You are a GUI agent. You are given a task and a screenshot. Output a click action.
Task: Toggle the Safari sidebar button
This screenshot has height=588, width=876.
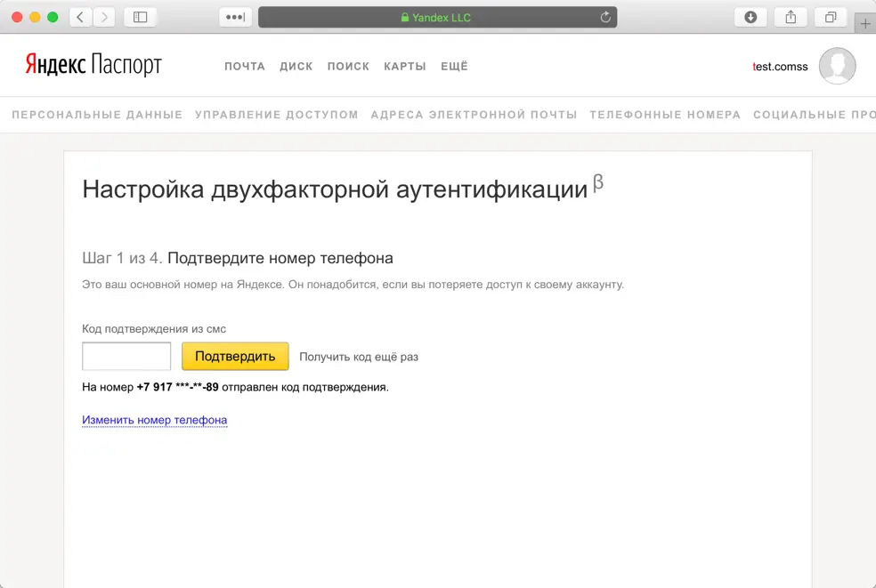140,17
